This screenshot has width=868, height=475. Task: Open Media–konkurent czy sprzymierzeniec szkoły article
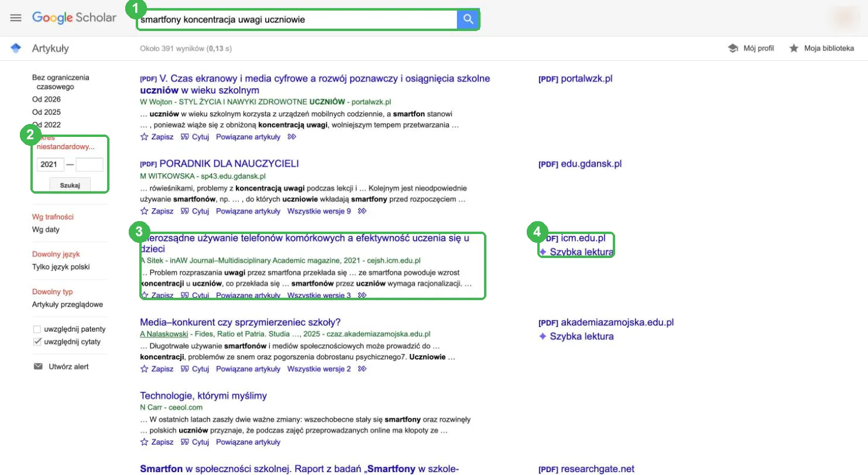[241, 322]
